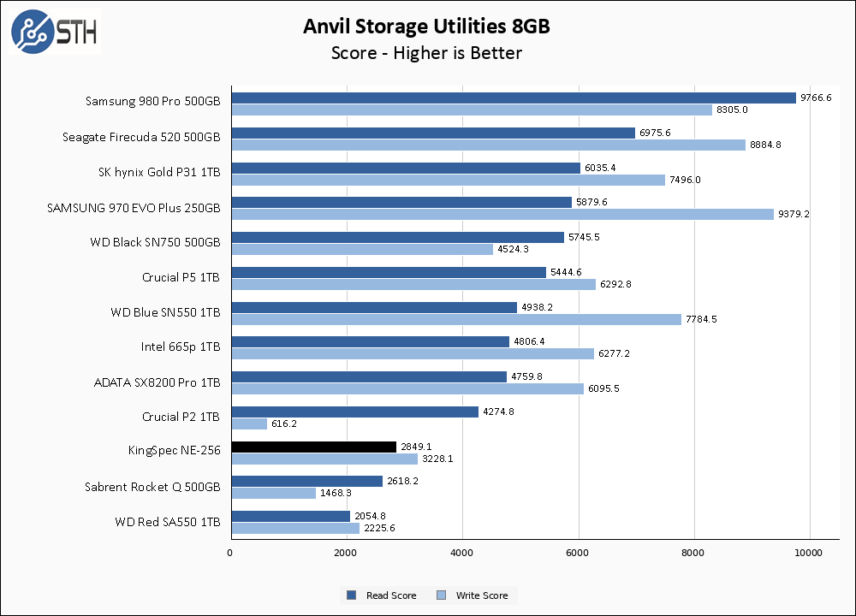Click the Write Score legend swatch
The width and height of the screenshot is (856, 616).
tap(441, 595)
